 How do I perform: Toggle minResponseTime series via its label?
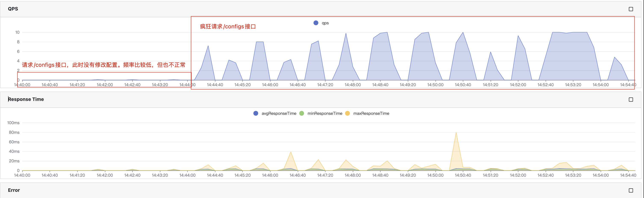tap(325, 113)
